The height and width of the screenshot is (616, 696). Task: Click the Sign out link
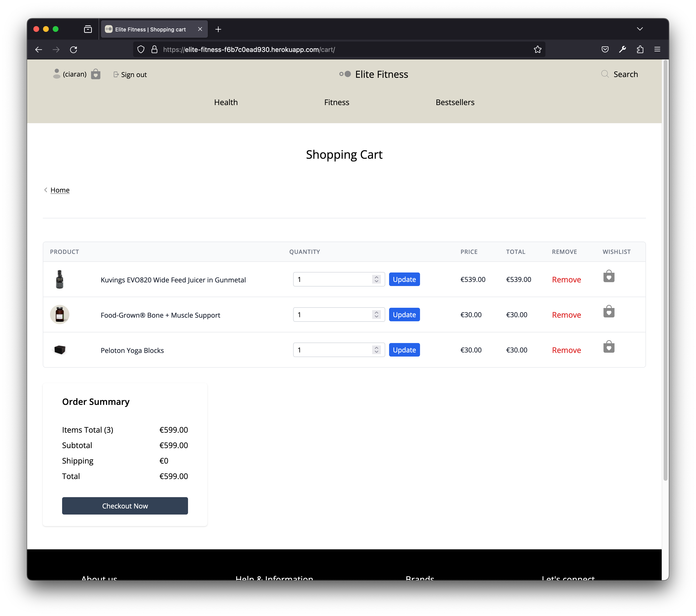pyautogui.click(x=130, y=75)
